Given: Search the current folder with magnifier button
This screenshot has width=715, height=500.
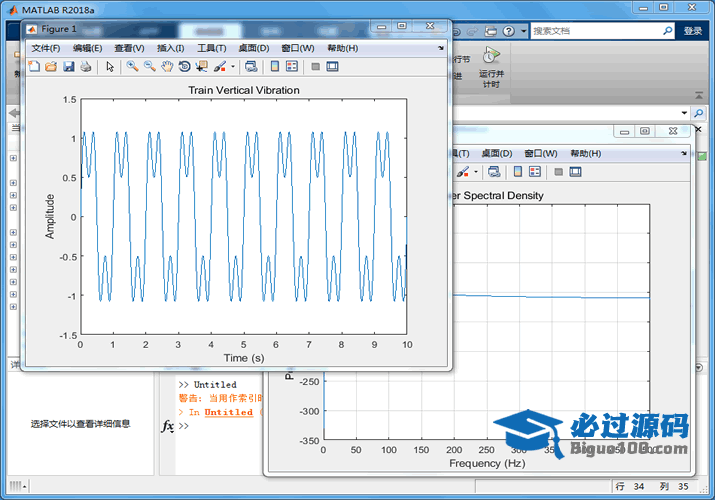Looking at the screenshot, I should (698, 113).
